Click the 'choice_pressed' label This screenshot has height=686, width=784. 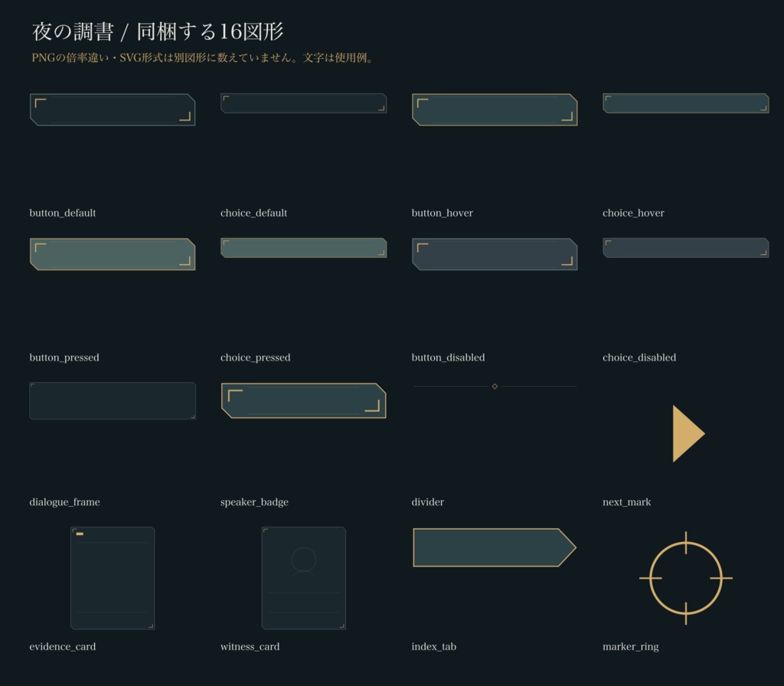(x=255, y=358)
